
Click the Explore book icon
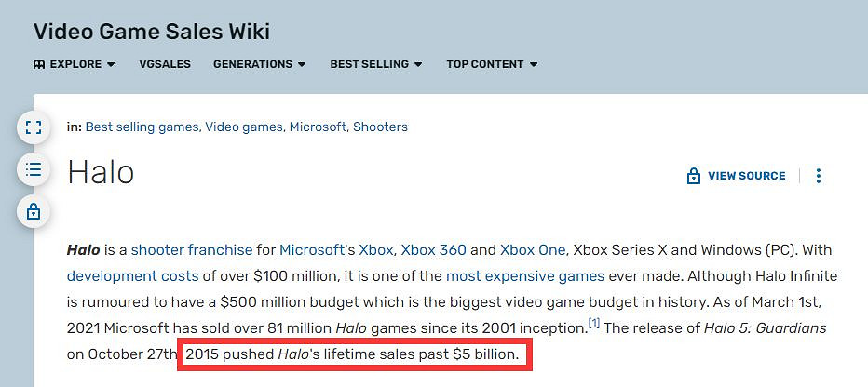click(x=39, y=64)
